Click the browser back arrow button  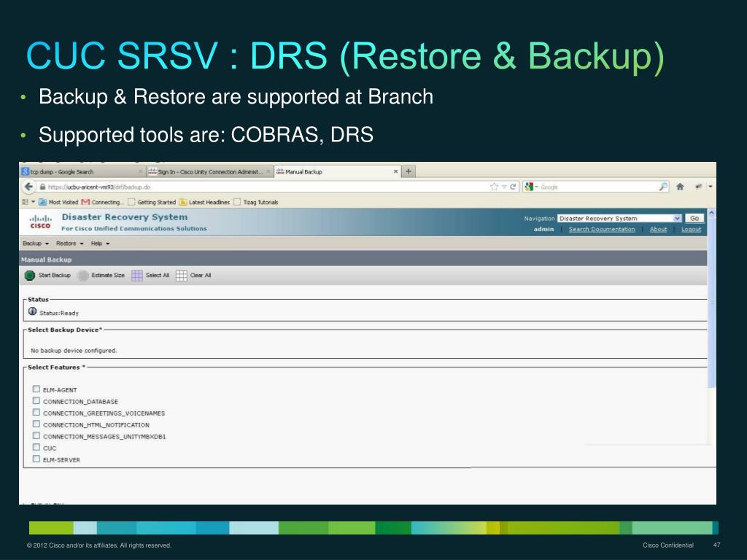pyautogui.click(x=28, y=187)
